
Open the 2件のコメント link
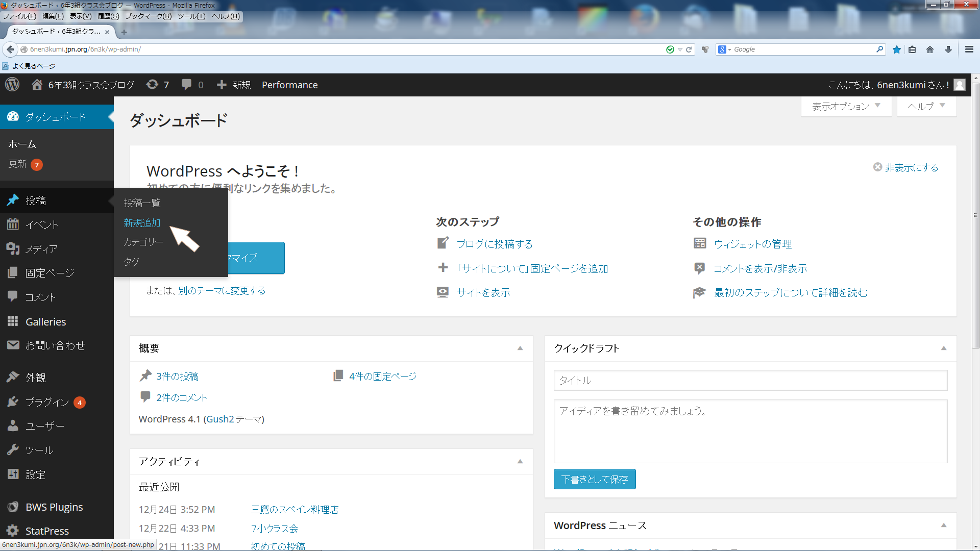point(182,397)
